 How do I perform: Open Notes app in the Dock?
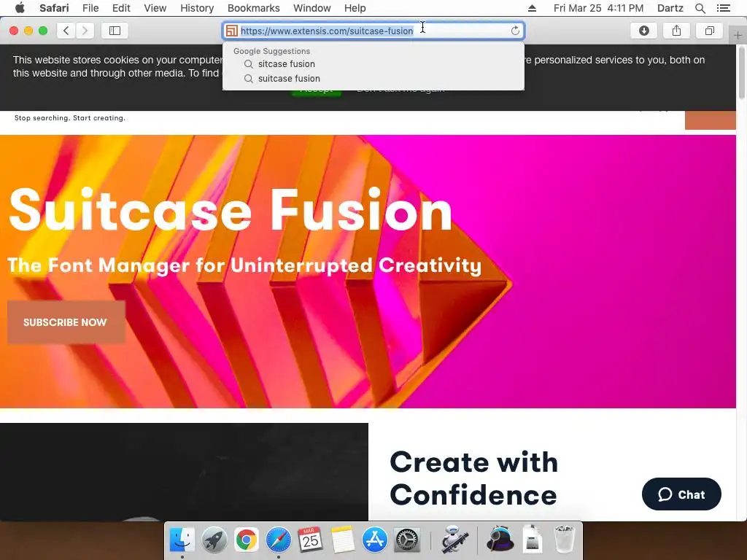pyautogui.click(x=343, y=540)
